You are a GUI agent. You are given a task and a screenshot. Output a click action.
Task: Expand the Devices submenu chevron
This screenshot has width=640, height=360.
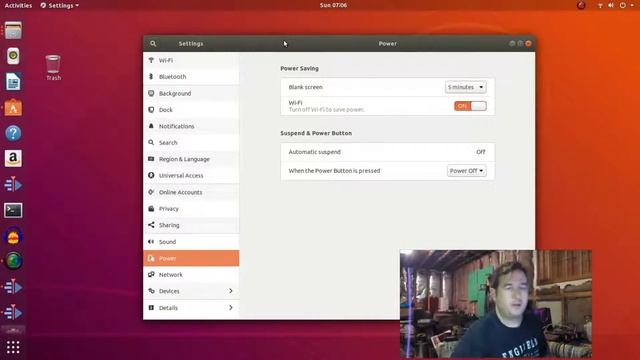click(x=231, y=291)
